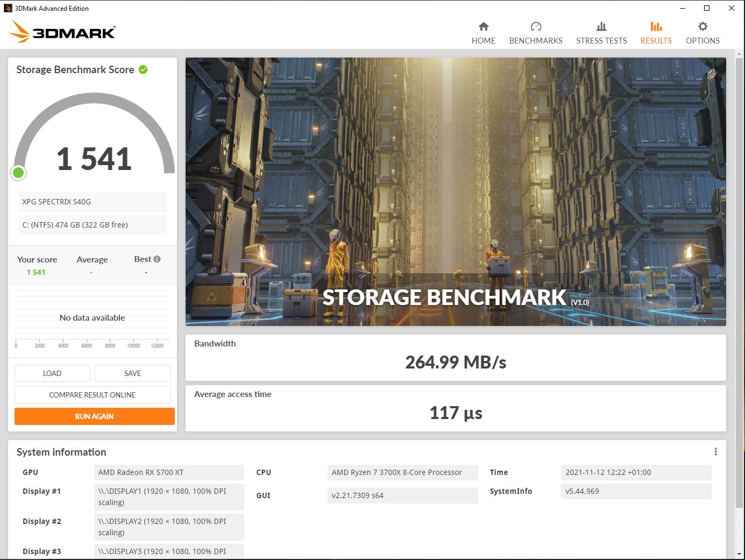This screenshot has width=745, height=560.
Task: Click the Storage Benchmark hero image
Action: [x=456, y=192]
